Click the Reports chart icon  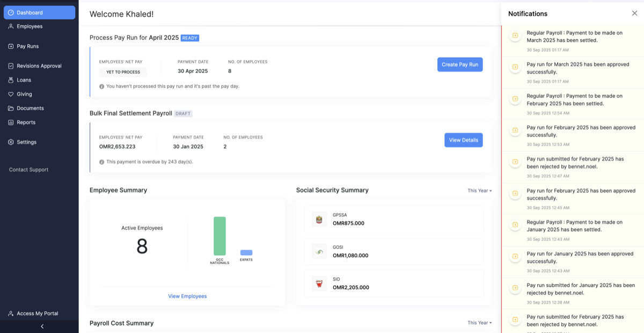[11, 122]
